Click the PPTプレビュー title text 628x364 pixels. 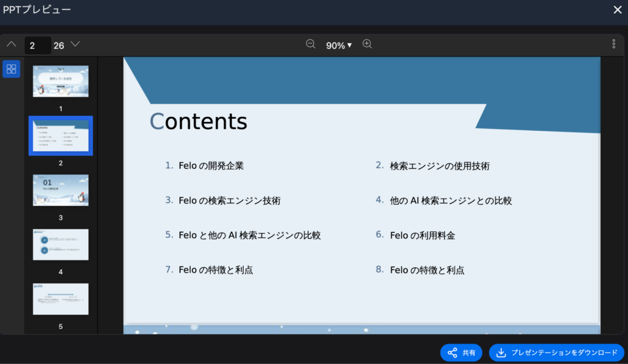coord(37,9)
